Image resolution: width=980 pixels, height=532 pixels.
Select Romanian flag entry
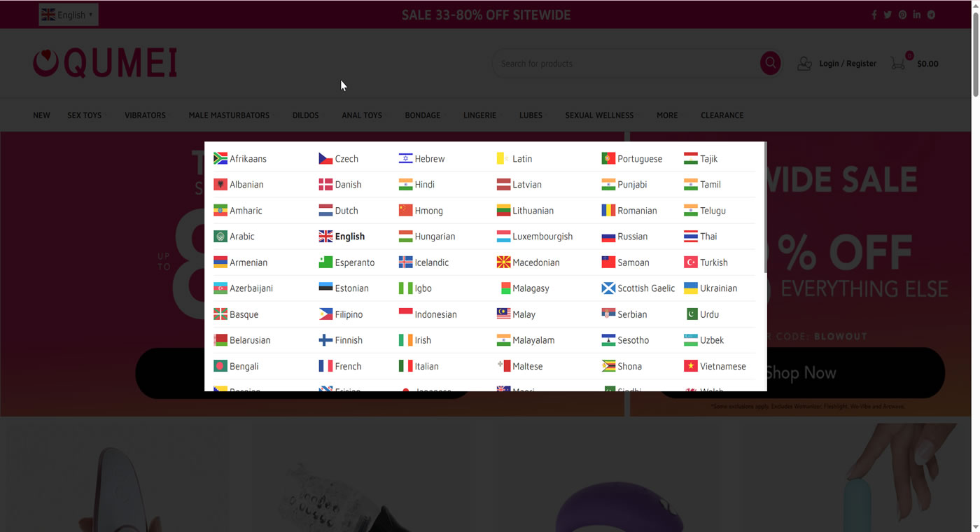[x=629, y=211]
